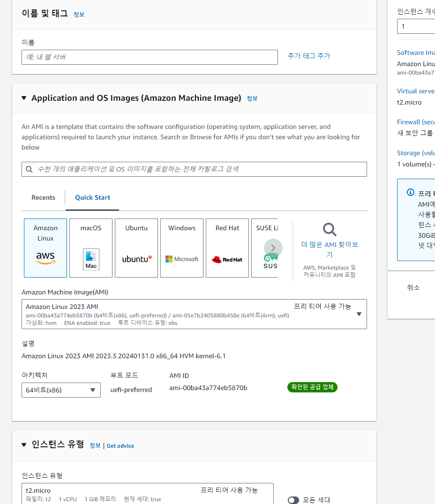Click the next arrow in the OS carousel
The width and height of the screenshot is (435, 504).
[x=273, y=248]
